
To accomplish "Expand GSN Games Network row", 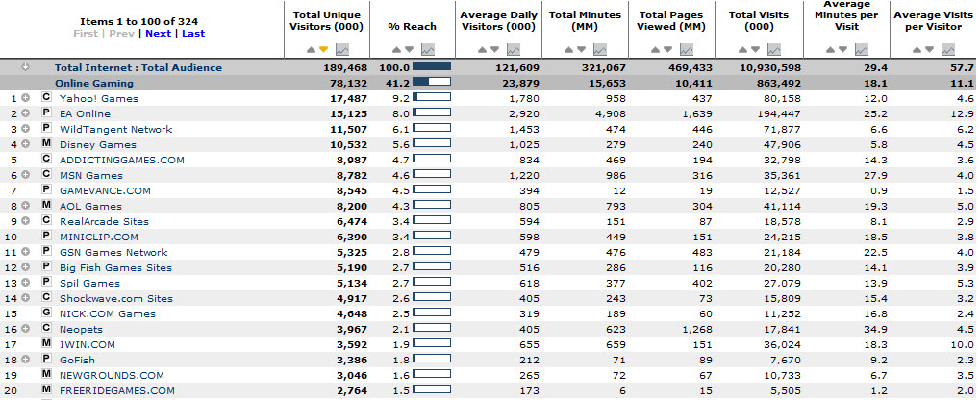I will [x=26, y=252].
